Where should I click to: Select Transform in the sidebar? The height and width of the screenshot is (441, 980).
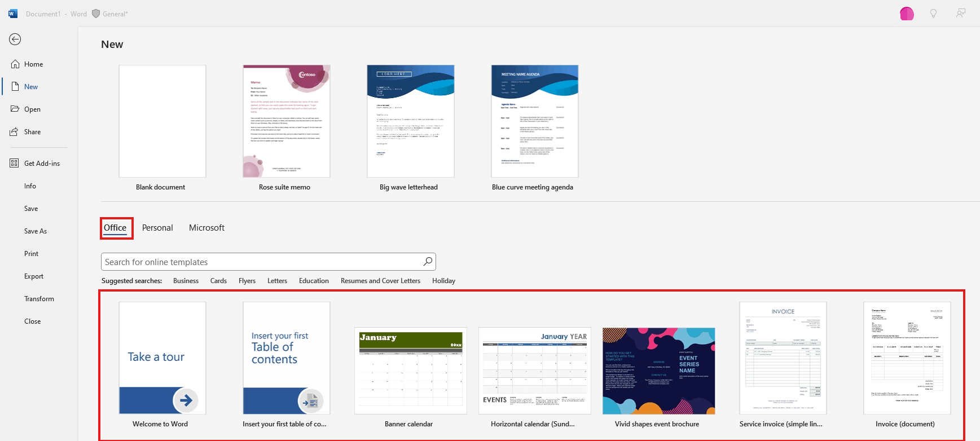pos(39,299)
